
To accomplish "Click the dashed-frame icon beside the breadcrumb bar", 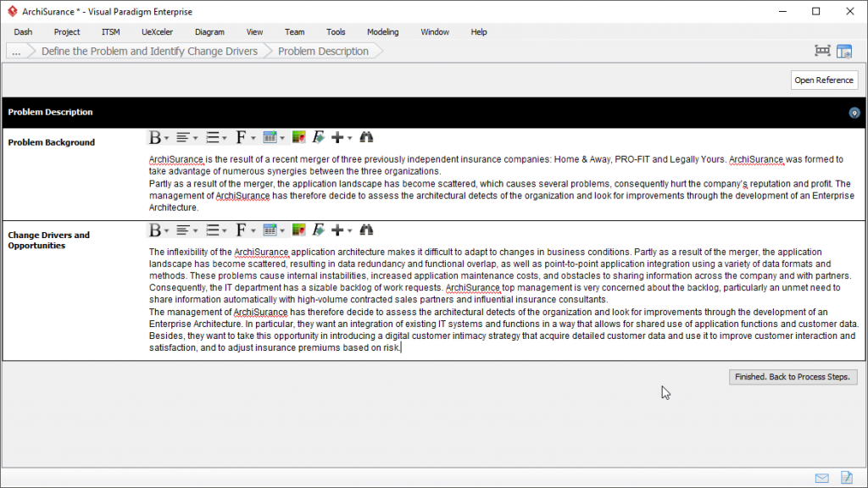I will [x=822, y=51].
